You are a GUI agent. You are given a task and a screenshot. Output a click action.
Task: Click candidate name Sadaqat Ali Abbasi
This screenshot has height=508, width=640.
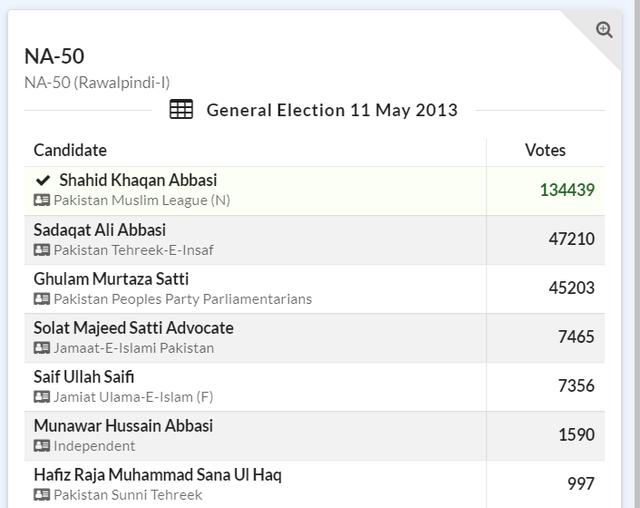point(100,230)
